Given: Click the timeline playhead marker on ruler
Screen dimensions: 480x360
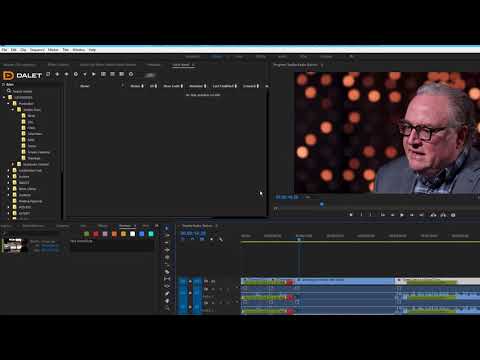Looking at the screenshot, I should click(x=299, y=239).
